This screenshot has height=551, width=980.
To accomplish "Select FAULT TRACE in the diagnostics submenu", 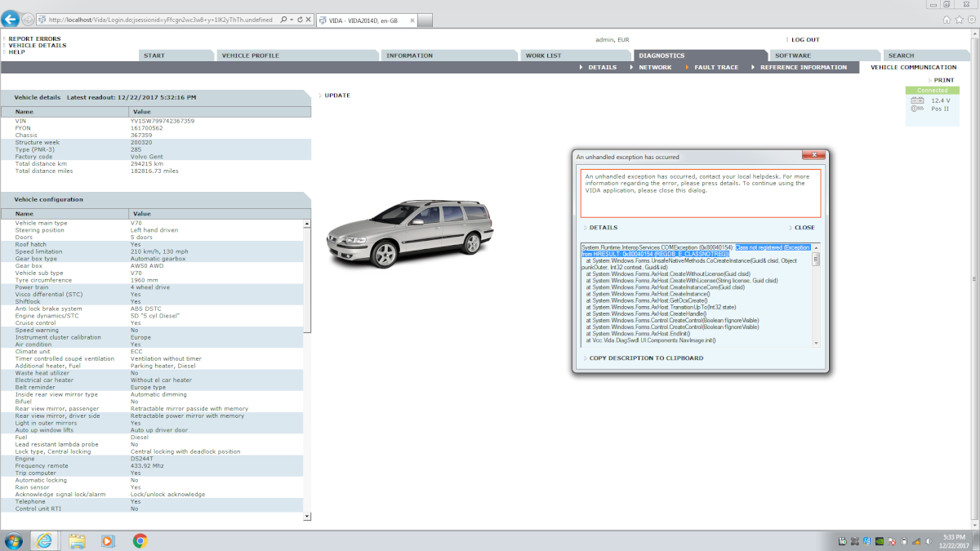I will 715,68.
